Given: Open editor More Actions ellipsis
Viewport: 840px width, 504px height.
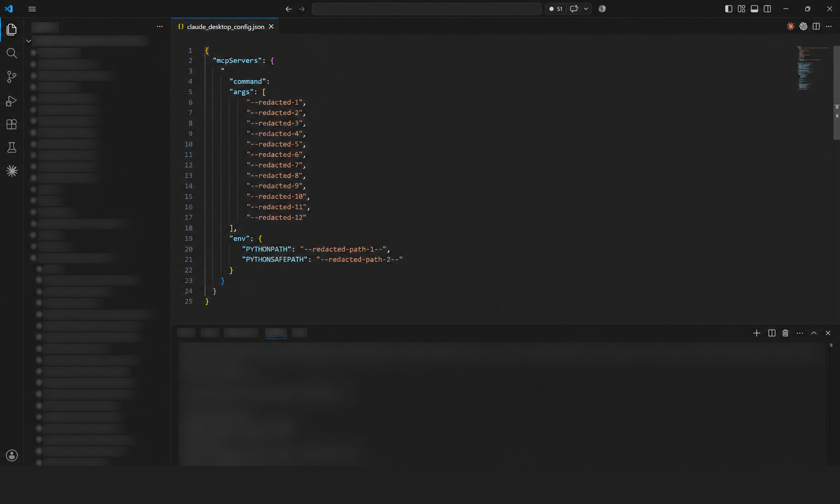Looking at the screenshot, I should pyautogui.click(x=829, y=26).
